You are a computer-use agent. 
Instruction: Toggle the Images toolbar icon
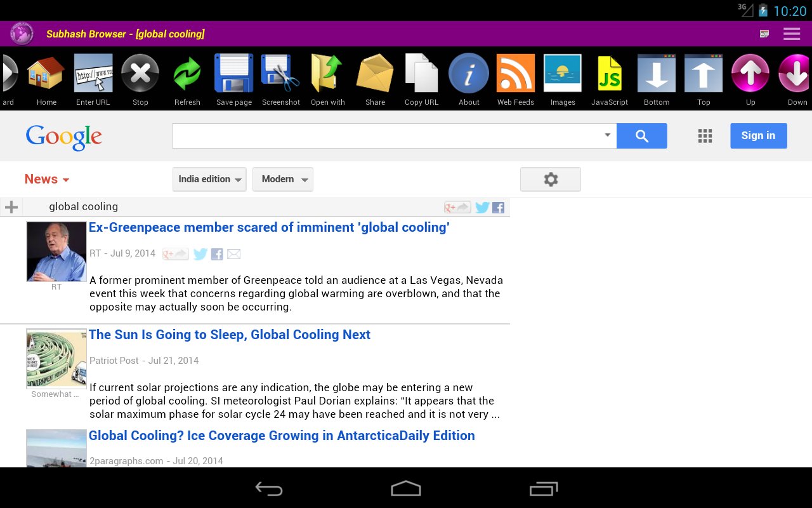click(563, 73)
